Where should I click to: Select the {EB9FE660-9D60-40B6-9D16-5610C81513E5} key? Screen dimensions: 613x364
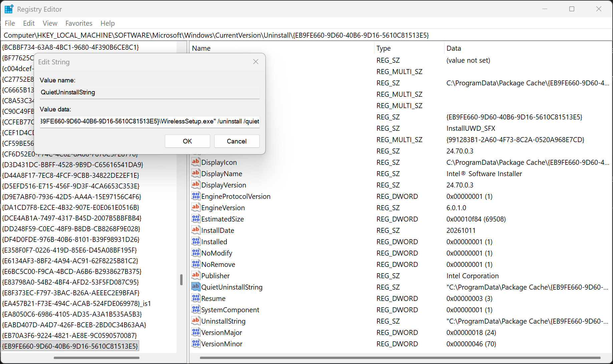coord(70,346)
